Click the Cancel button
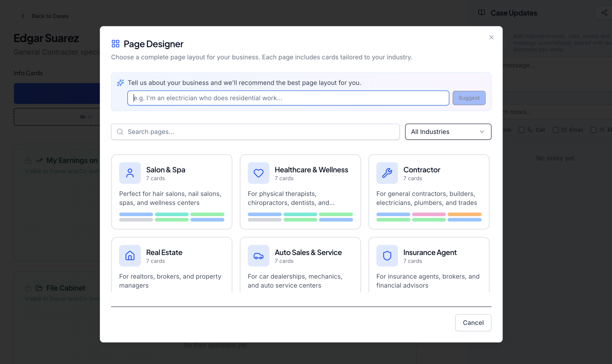Image resolution: width=612 pixels, height=364 pixels. pyautogui.click(x=473, y=323)
